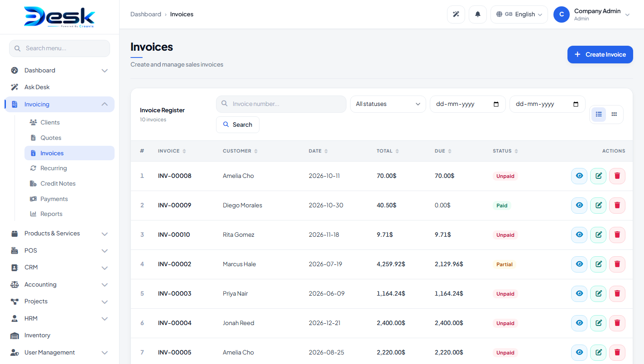
Task: Click the Search button in Invoice Register
Action: [238, 125]
